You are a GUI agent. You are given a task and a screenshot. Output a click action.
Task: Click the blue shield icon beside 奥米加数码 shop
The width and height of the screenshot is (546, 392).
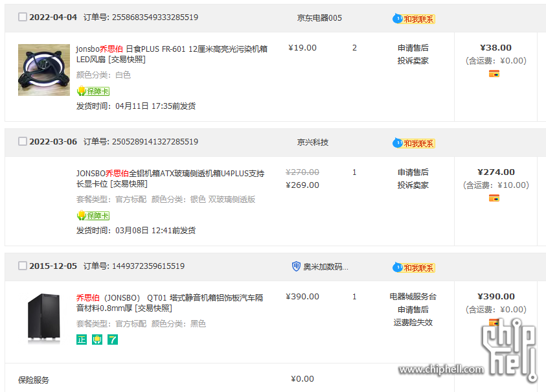296,266
